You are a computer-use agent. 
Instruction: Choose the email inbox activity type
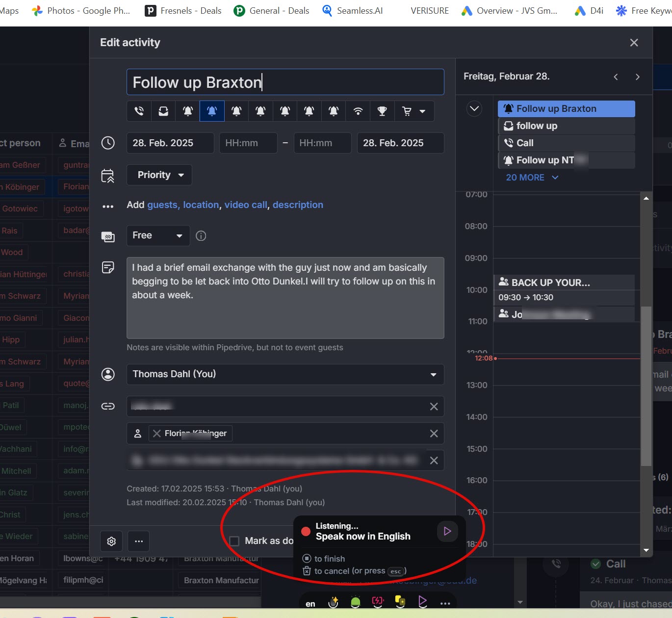[163, 111]
